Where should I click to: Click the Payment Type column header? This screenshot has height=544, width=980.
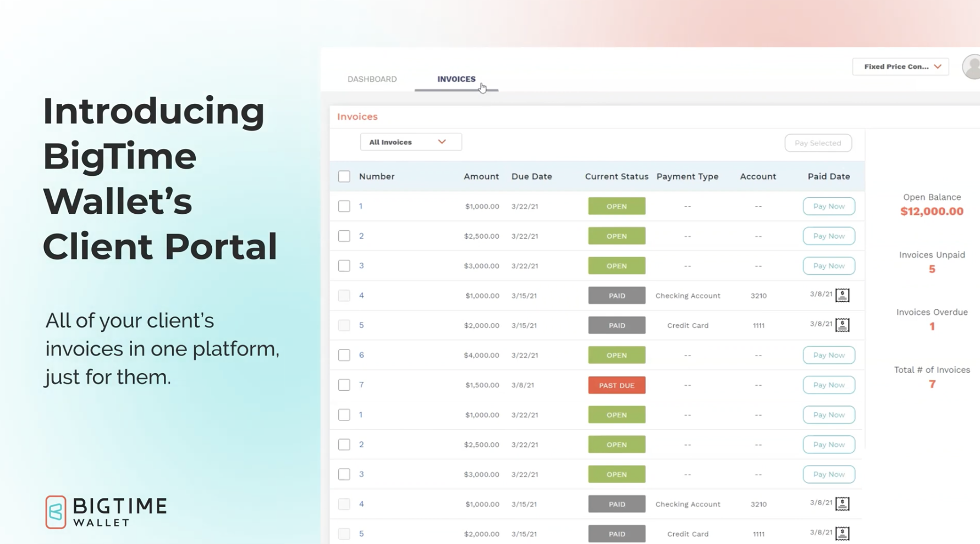[x=687, y=176]
